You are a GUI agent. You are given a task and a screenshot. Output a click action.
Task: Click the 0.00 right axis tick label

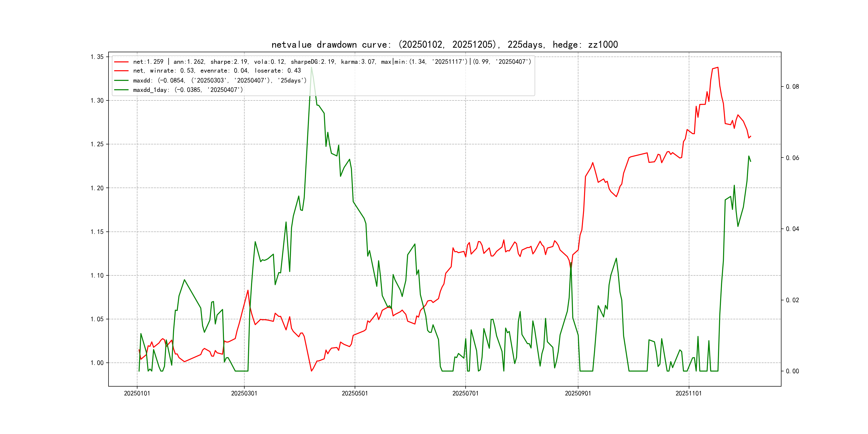[x=792, y=371]
